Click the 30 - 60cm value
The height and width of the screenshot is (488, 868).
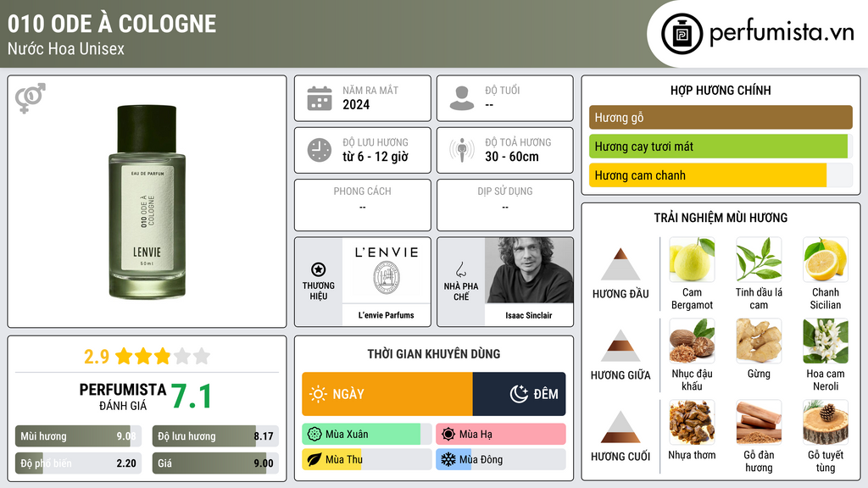tap(512, 157)
